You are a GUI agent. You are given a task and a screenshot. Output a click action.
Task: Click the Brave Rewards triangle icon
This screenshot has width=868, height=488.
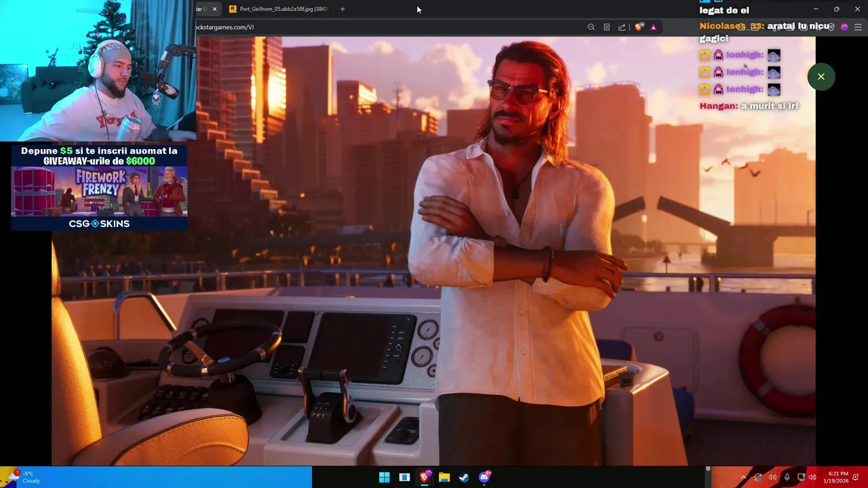click(x=653, y=27)
